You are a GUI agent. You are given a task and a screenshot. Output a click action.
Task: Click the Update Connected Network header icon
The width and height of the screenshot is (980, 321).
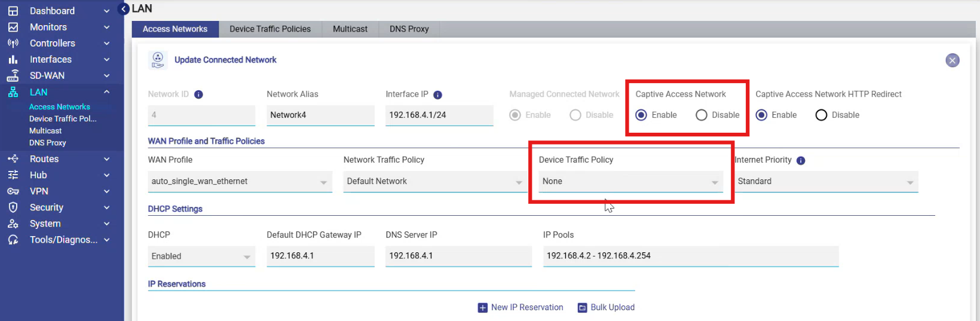pos(158,60)
